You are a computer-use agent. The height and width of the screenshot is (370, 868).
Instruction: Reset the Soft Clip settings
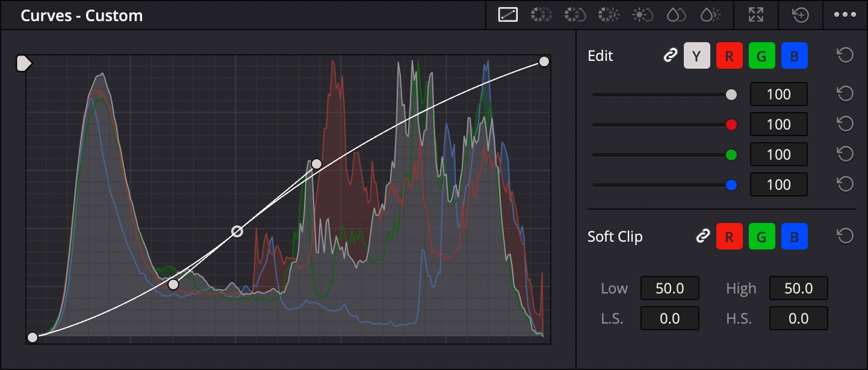point(845,236)
